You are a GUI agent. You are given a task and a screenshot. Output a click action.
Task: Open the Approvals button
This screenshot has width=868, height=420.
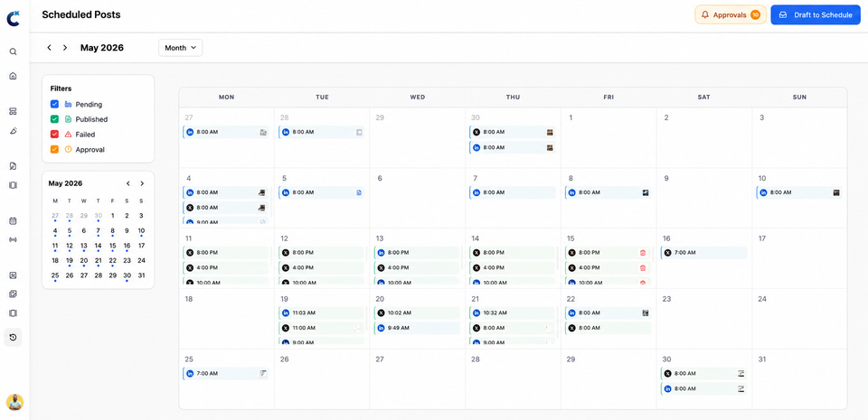click(731, 15)
